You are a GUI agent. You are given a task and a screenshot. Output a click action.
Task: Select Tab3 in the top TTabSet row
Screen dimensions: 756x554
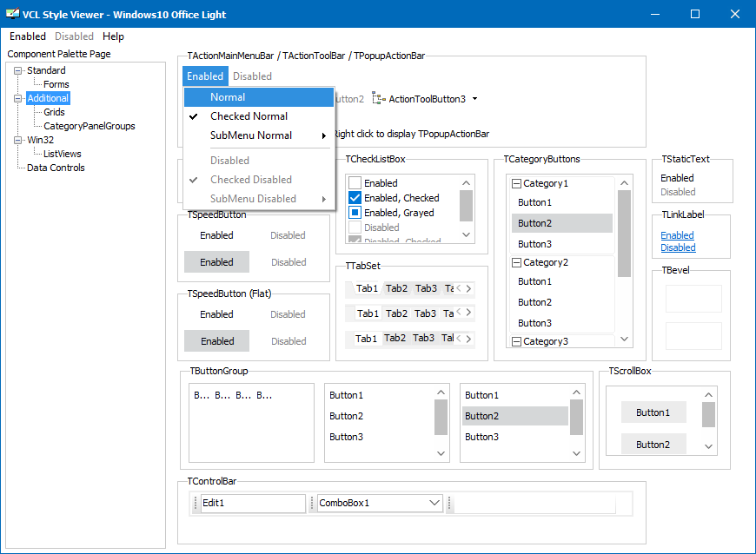(x=426, y=288)
